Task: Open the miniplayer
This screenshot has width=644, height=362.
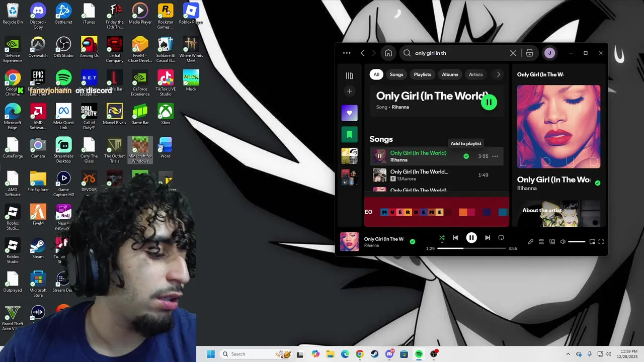Action: [x=592, y=242]
